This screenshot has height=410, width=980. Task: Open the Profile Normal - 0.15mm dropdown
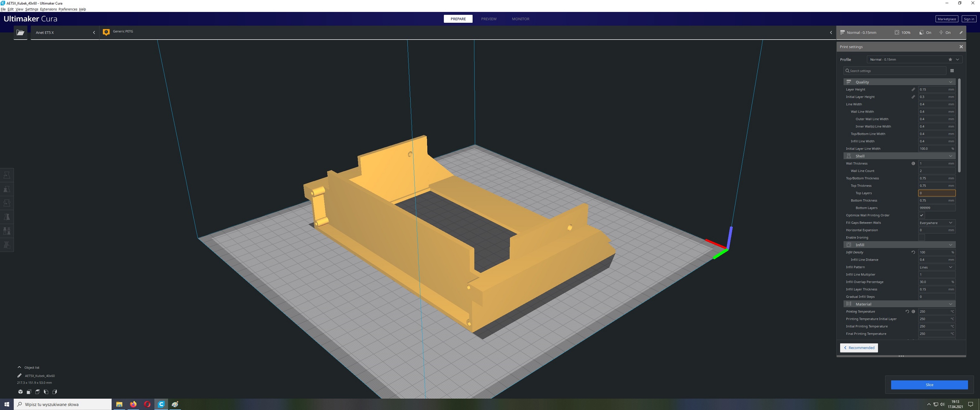pyautogui.click(x=914, y=60)
